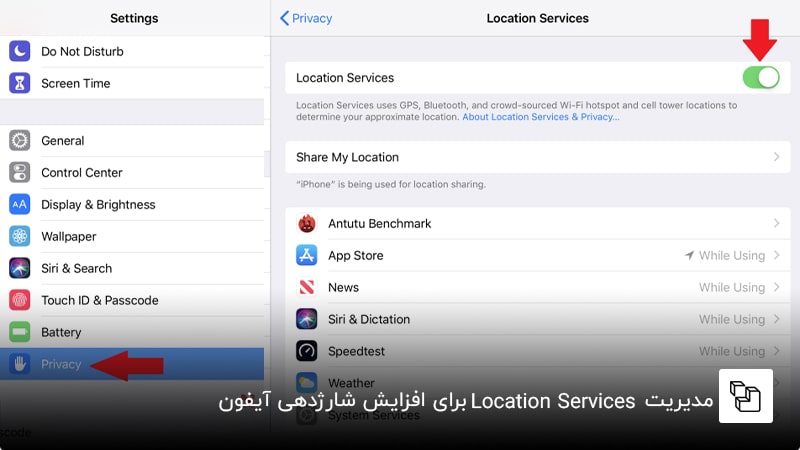Screen dimensions: 800x450
Task: Click the "iPhone is being used" note
Action: [391, 184]
